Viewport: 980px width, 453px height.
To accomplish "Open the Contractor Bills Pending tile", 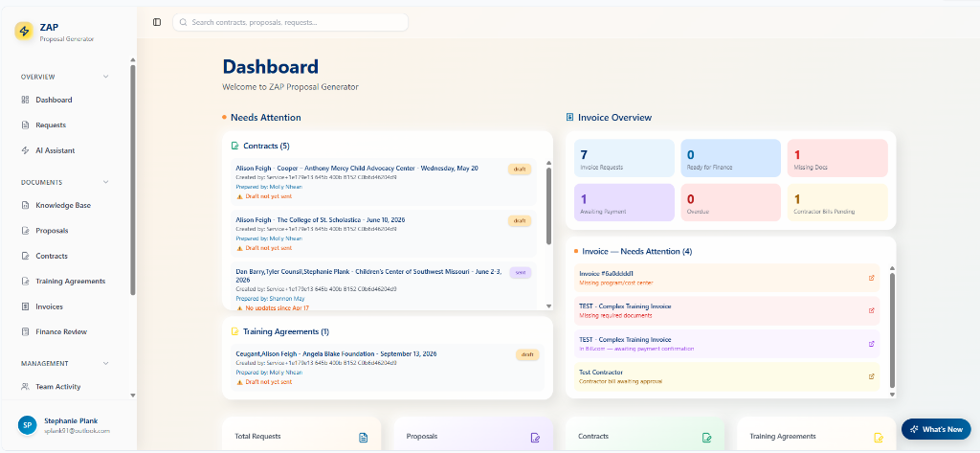I will point(836,202).
